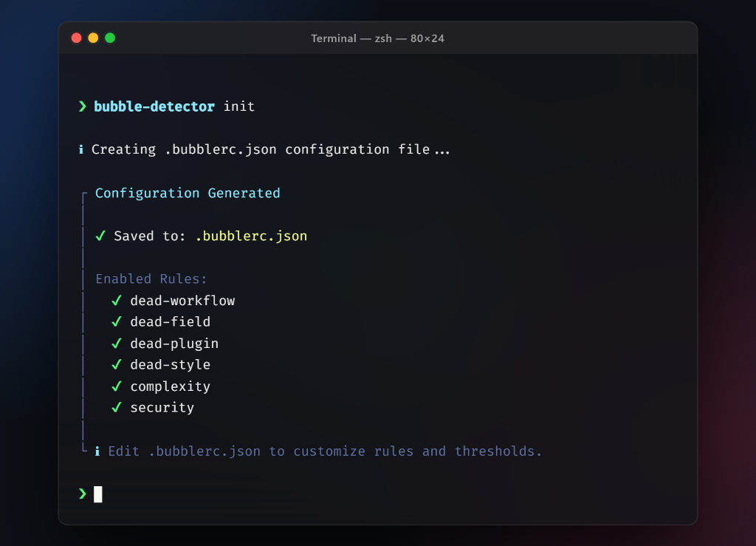Click the 'Configuration Generated' heading

188,193
